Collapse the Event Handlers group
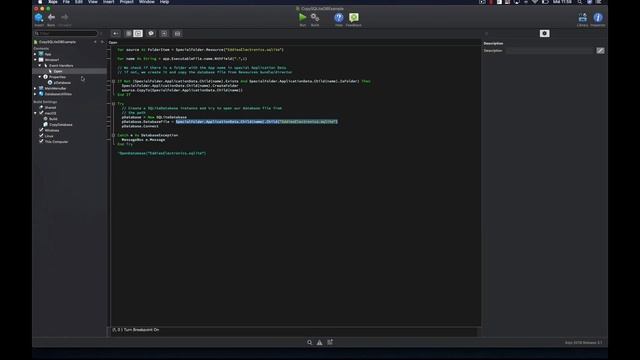Viewport: 640px width, 360px height. [x=40, y=65]
